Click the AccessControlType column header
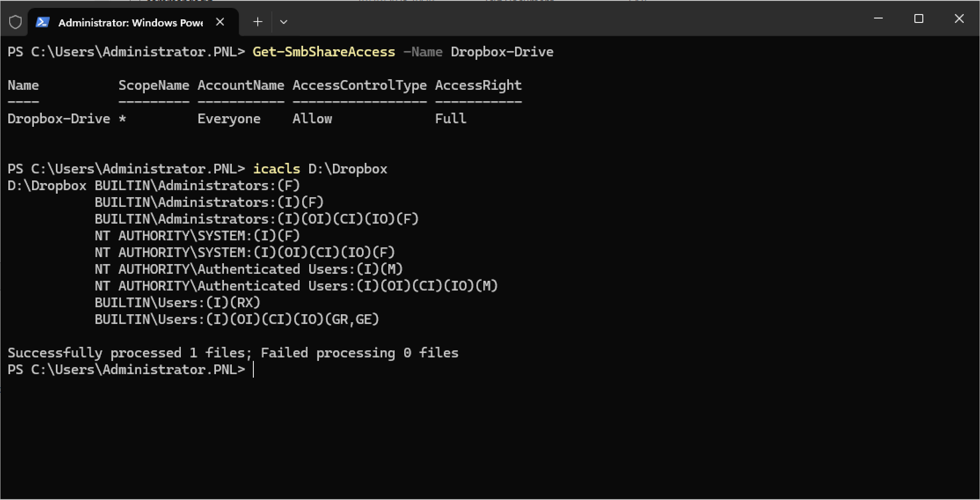Image resolution: width=980 pixels, height=500 pixels. pyautogui.click(x=359, y=85)
